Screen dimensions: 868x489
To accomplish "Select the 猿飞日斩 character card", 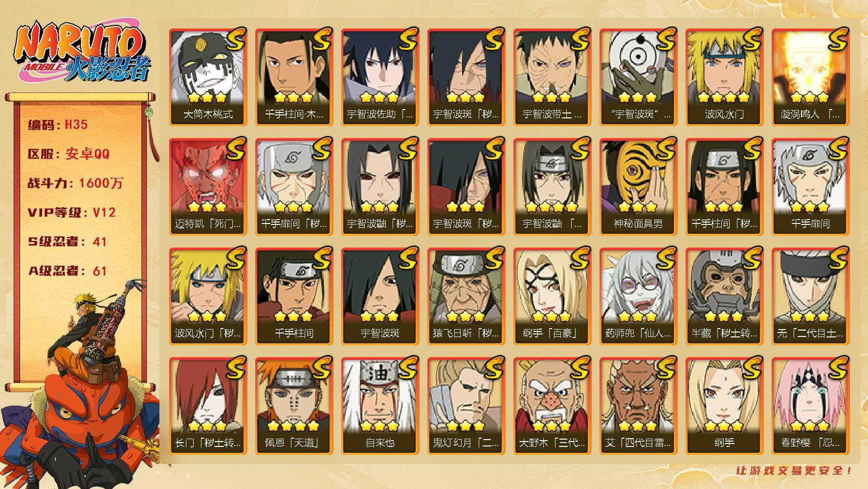I will pyautogui.click(x=466, y=296).
